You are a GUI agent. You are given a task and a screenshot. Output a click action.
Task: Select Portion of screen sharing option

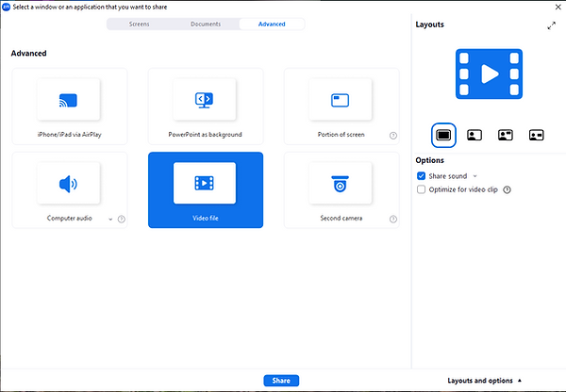point(341,106)
